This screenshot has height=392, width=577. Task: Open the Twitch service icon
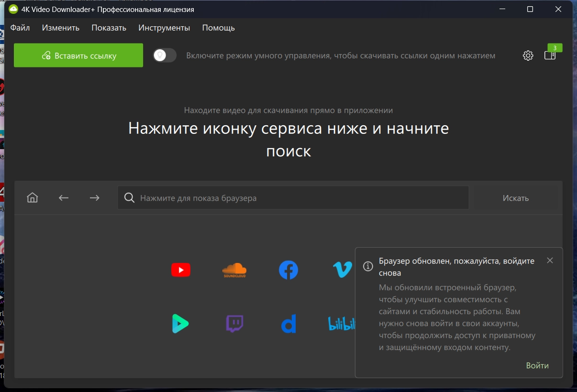coord(234,324)
